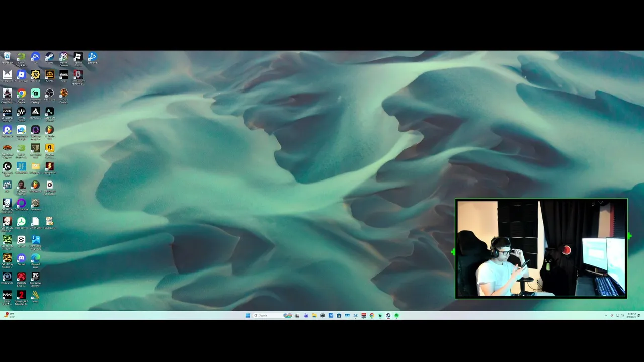Launch Battle.net from the desktop
Image resolution: width=644 pixels, height=362 pixels.
pyautogui.click(x=92, y=59)
